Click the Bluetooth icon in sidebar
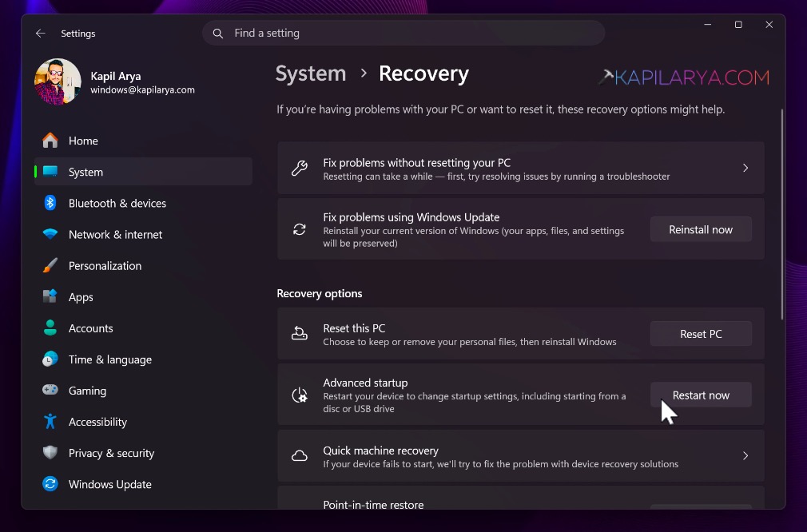807x532 pixels. click(x=50, y=203)
